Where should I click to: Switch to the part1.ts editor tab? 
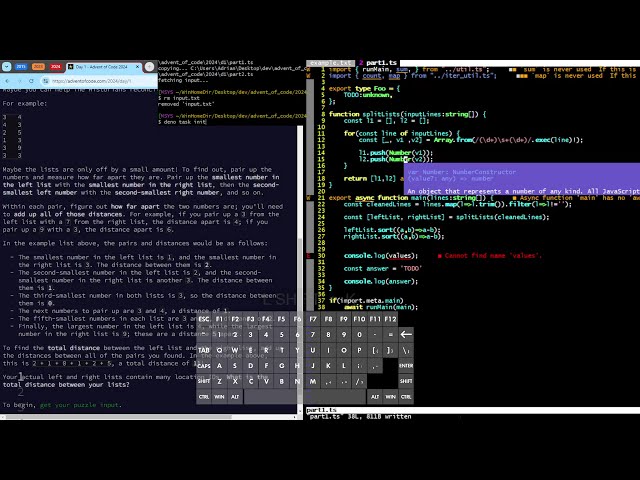(x=378, y=63)
